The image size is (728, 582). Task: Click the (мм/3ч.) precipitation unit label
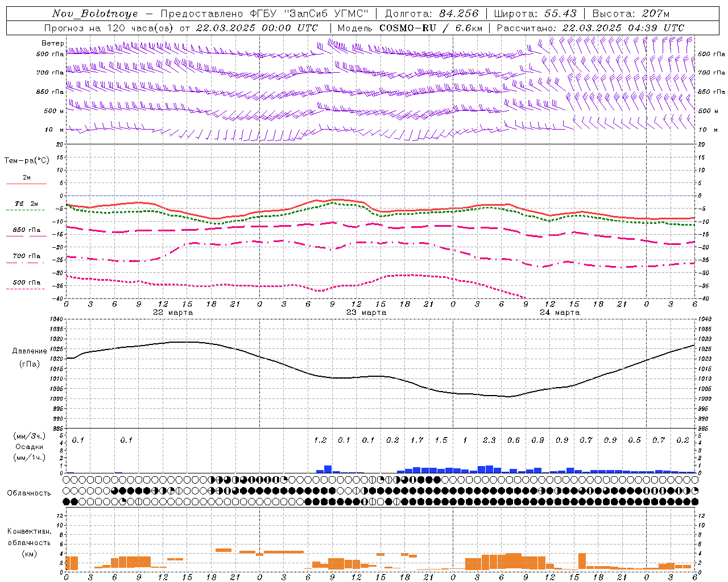[x=30, y=436]
